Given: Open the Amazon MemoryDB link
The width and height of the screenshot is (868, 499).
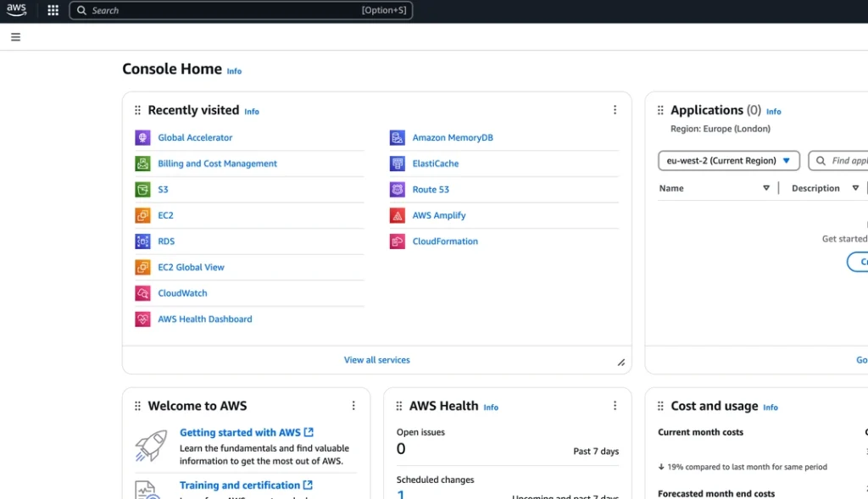Looking at the screenshot, I should pyautogui.click(x=453, y=137).
